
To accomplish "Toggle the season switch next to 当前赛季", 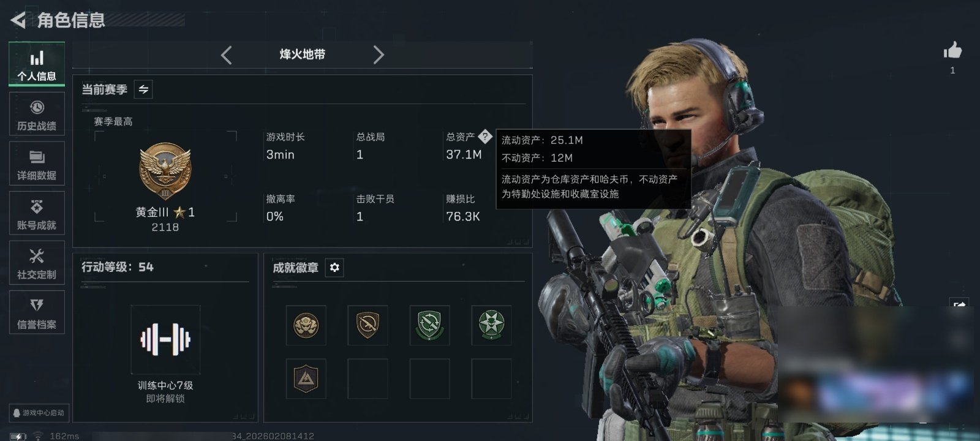I will pyautogui.click(x=143, y=89).
